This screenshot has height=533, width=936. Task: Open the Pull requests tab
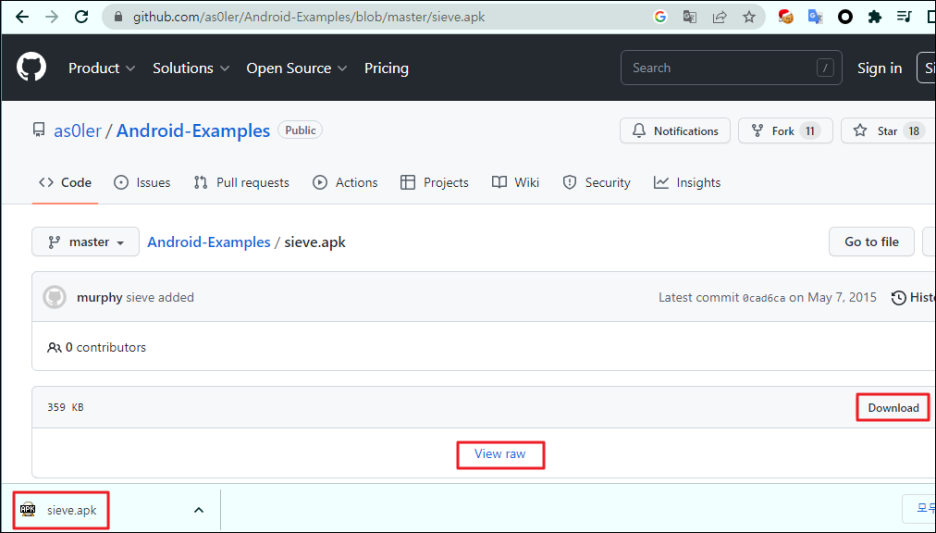coord(242,183)
